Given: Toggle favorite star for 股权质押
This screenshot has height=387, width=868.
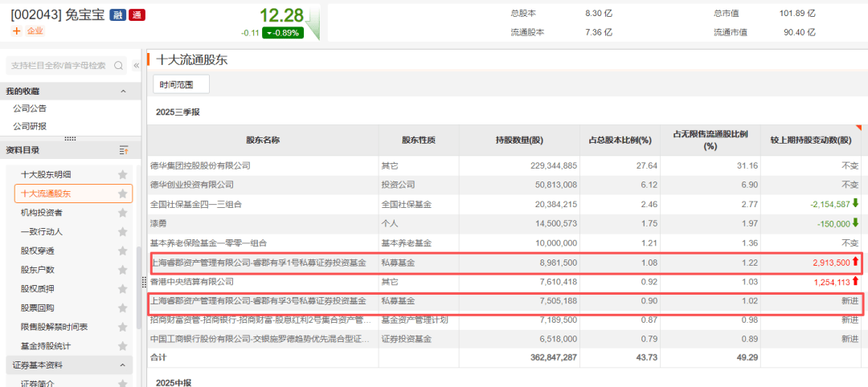Looking at the screenshot, I should point(123,289).
